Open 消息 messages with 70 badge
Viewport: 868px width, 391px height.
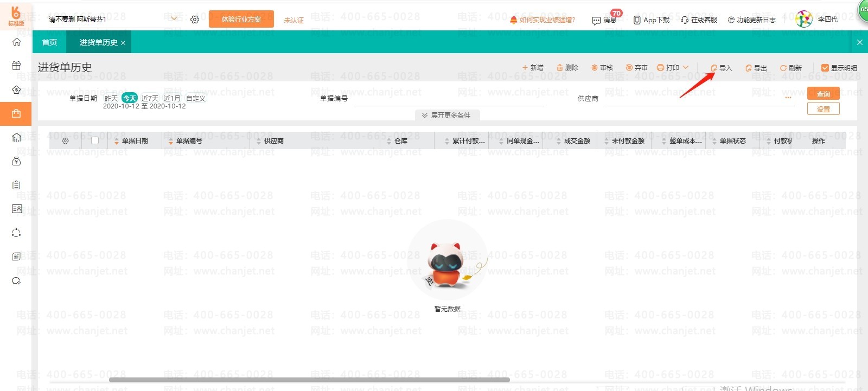click(604, 20)
